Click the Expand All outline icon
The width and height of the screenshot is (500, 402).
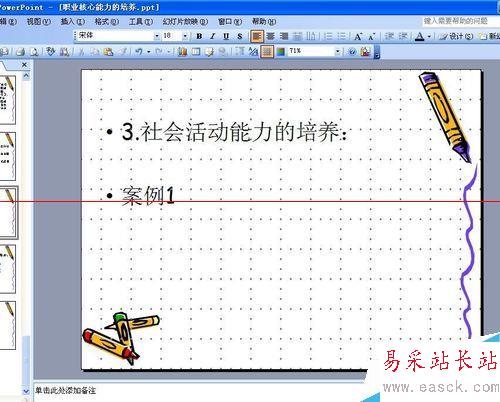240,52
